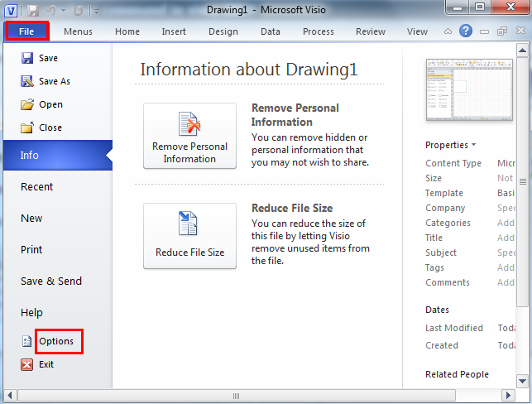Click the Close folder icon
The height and width of the screenshot is (404, 532).
(x=27, y=127)
